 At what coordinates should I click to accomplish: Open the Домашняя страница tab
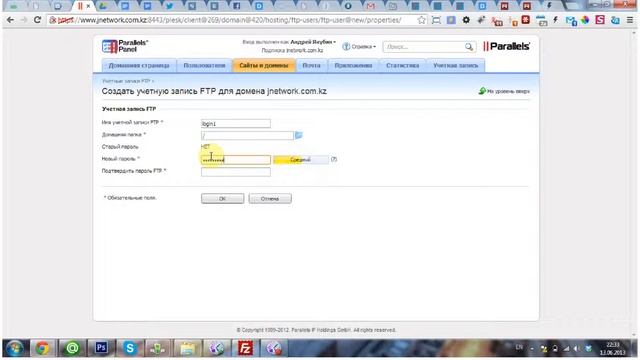139,65
